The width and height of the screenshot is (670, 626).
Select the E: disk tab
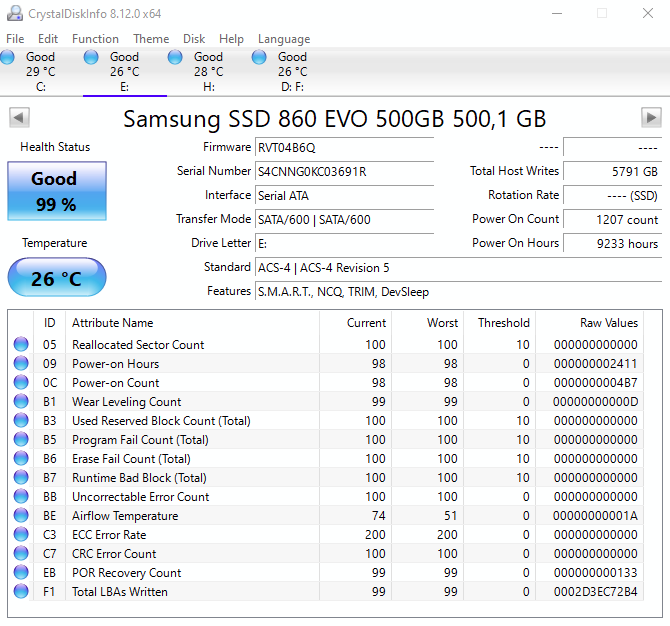coord(125,71)
